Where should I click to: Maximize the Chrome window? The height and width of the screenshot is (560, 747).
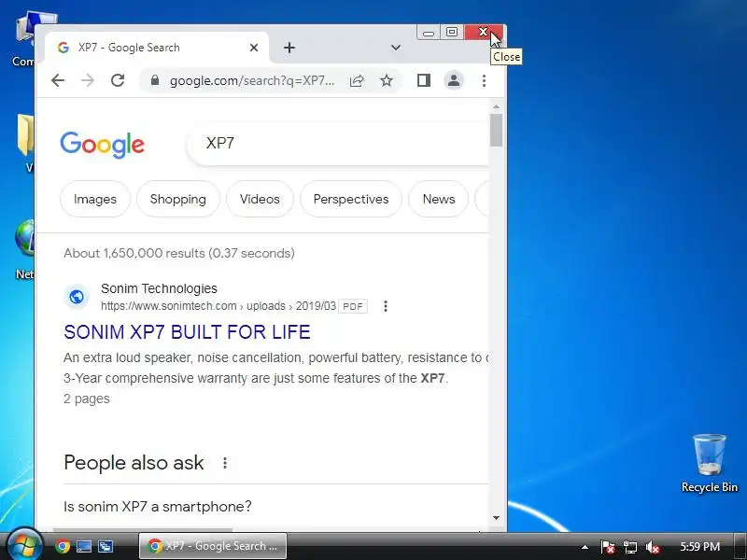click(452, 33)
